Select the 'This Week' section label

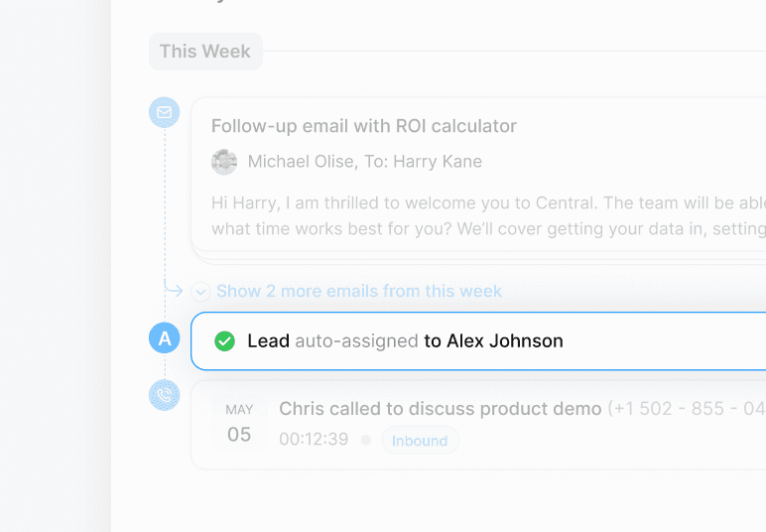[205, 52]
